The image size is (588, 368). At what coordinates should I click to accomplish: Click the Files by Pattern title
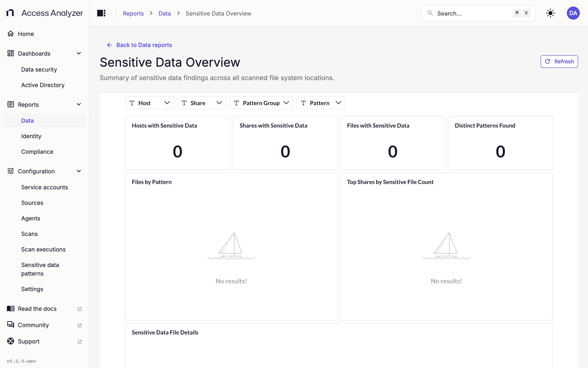point(152,182)
